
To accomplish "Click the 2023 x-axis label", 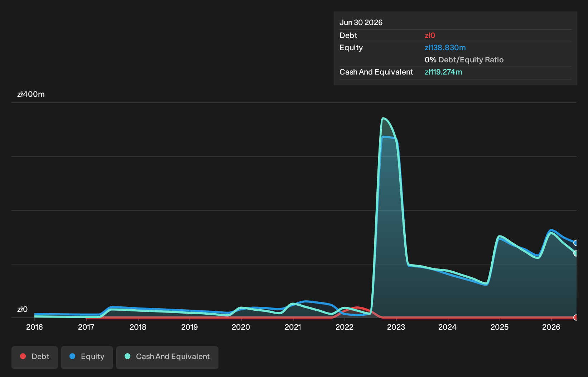I will pyautogui.click(x=396, y=327).
